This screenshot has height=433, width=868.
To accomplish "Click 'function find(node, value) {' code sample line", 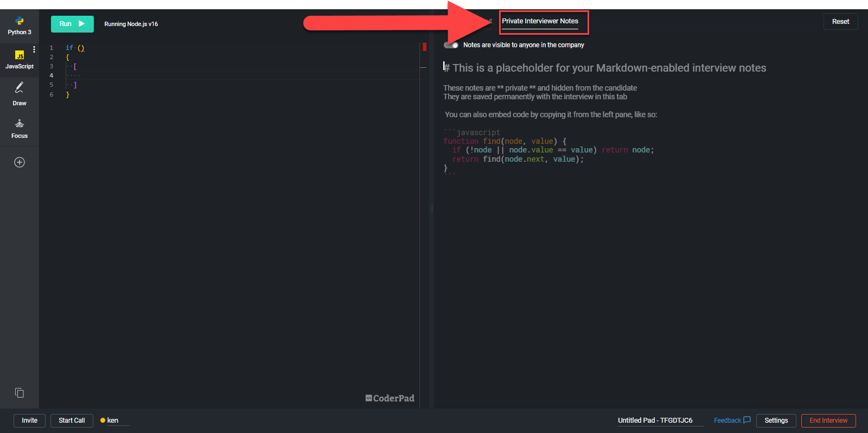I will [505, 141].
